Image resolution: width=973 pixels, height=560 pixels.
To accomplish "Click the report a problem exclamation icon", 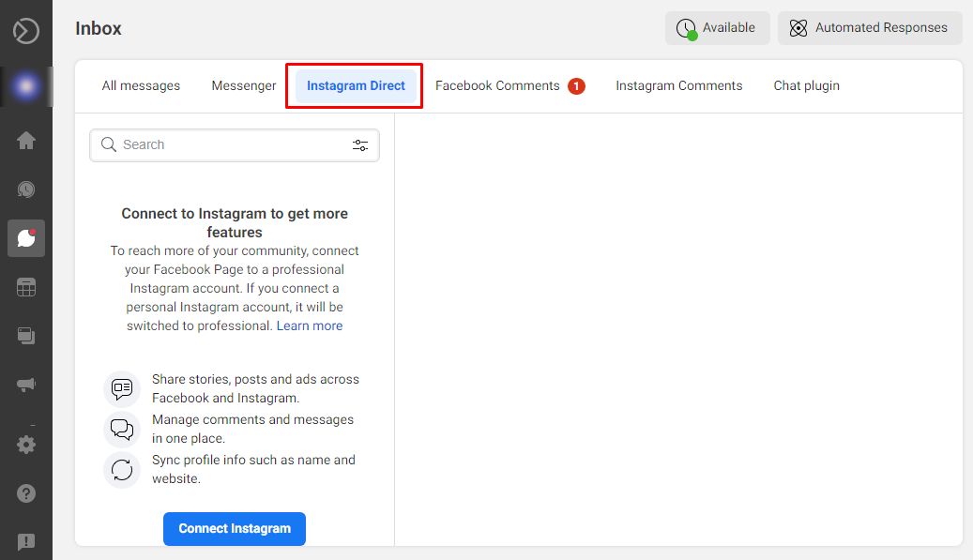I will point(26,542).
